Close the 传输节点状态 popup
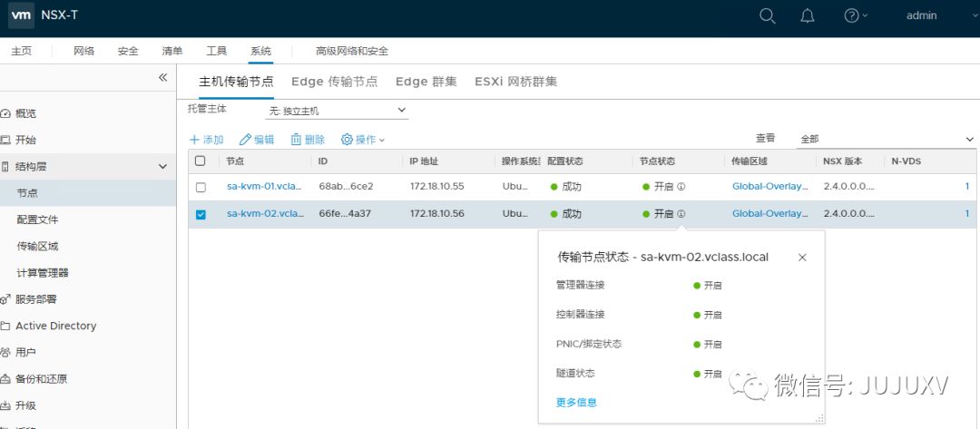 coord(802,258)
